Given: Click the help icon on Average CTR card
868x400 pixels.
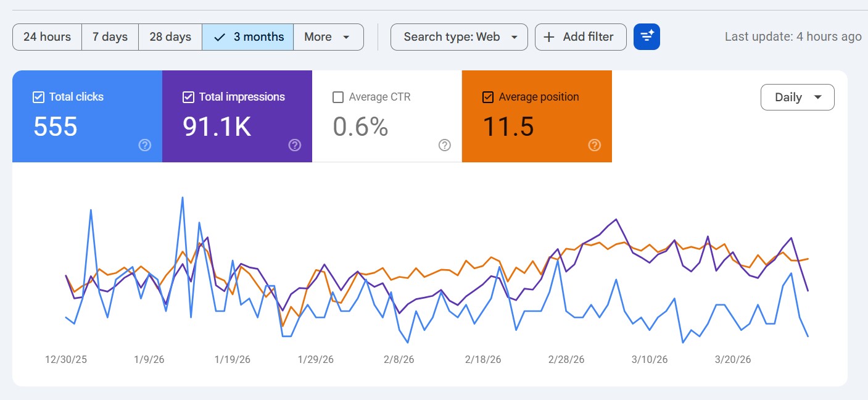Looking at the screenshot, I should click(x=444, y=145).
